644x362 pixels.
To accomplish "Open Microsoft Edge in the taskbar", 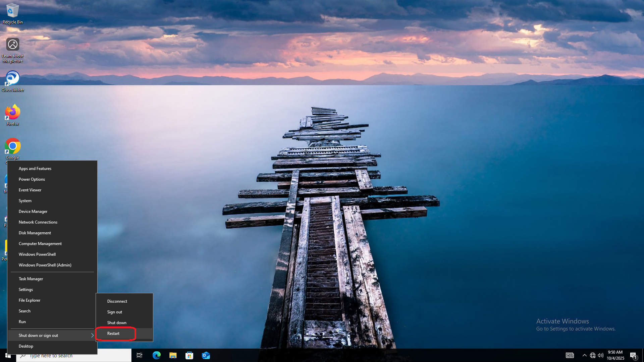I will point(157,355).
